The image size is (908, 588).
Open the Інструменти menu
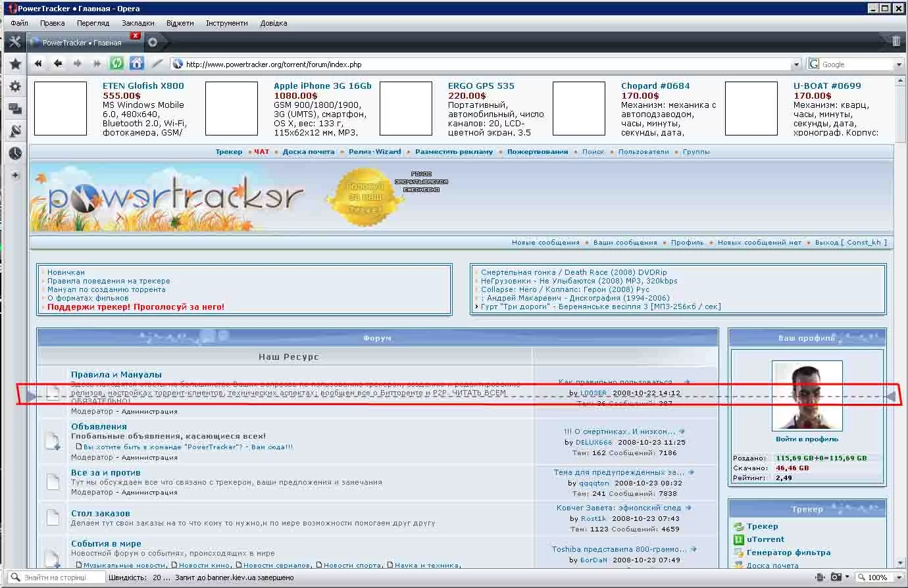click(227, 23)
